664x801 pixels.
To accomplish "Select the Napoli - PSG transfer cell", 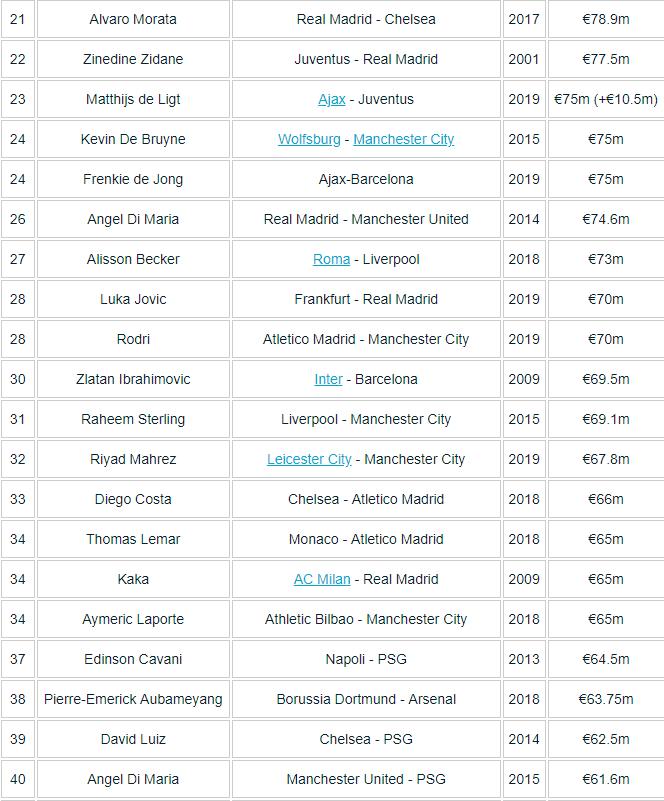I will coord(366,659).
